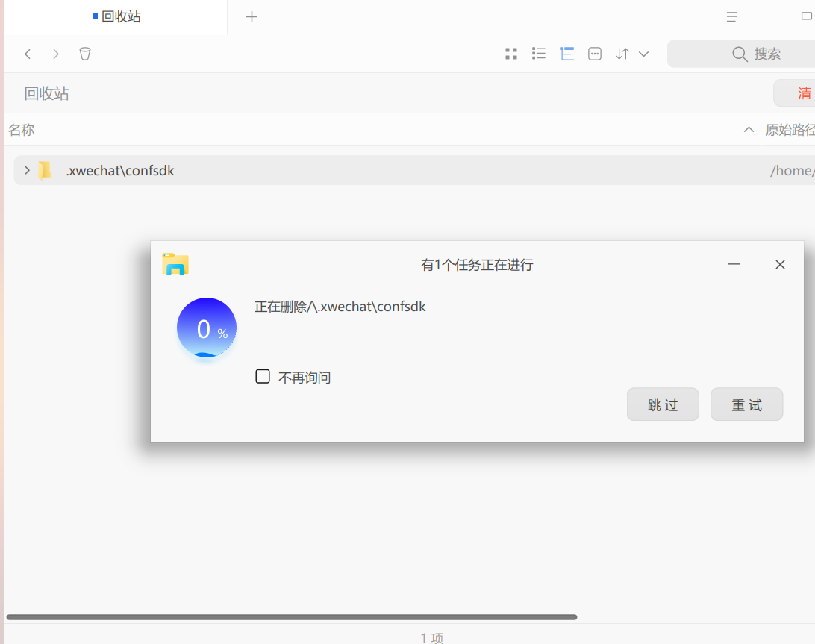Click the trash bin icon in toolbar

(85, 54)
